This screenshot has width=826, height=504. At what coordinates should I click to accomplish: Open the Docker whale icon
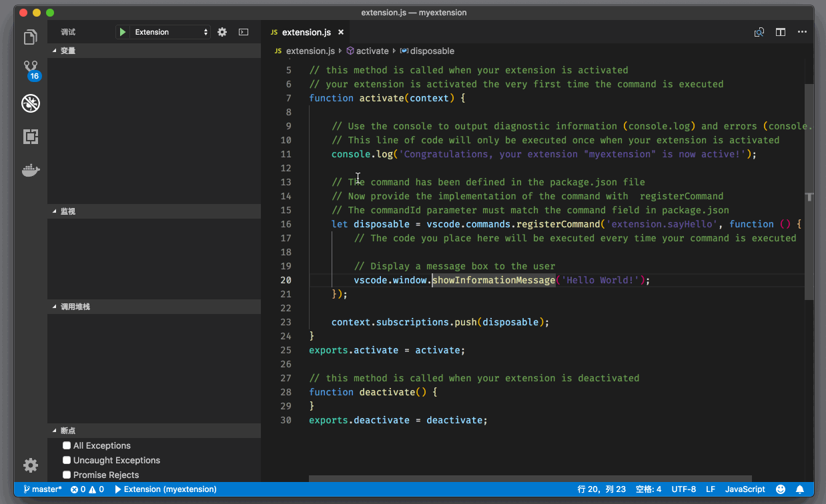point(31,171)
